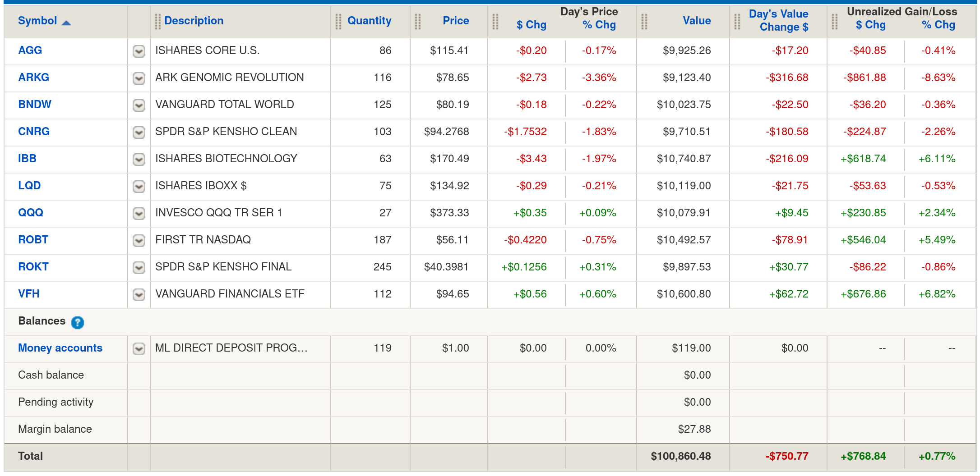
Task: Grab the Description column drag handle
Action: click(x=157, y=21)
